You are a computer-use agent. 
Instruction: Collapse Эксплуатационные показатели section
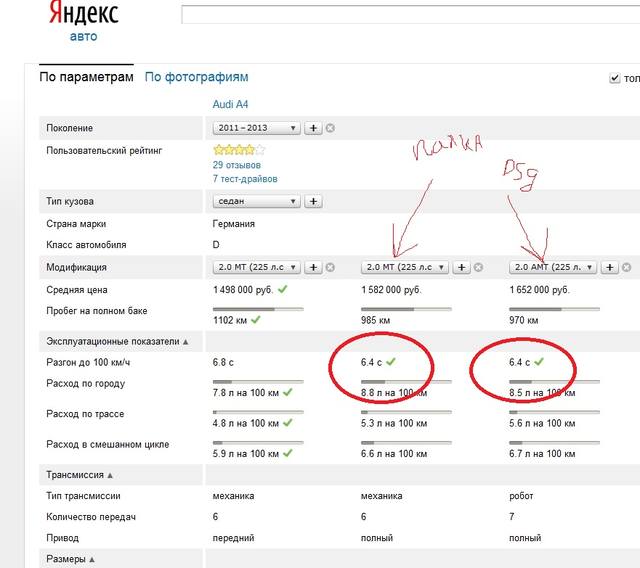(x=117, y=342)
